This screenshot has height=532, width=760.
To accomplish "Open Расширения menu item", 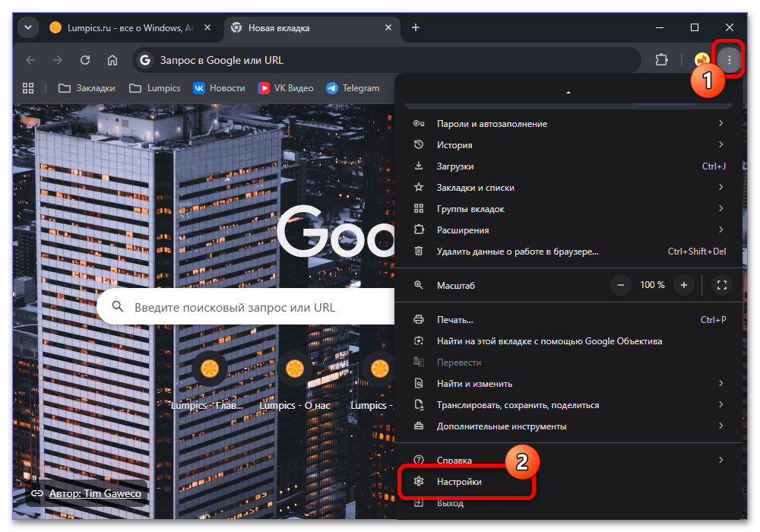I will (x=568, y=230).
